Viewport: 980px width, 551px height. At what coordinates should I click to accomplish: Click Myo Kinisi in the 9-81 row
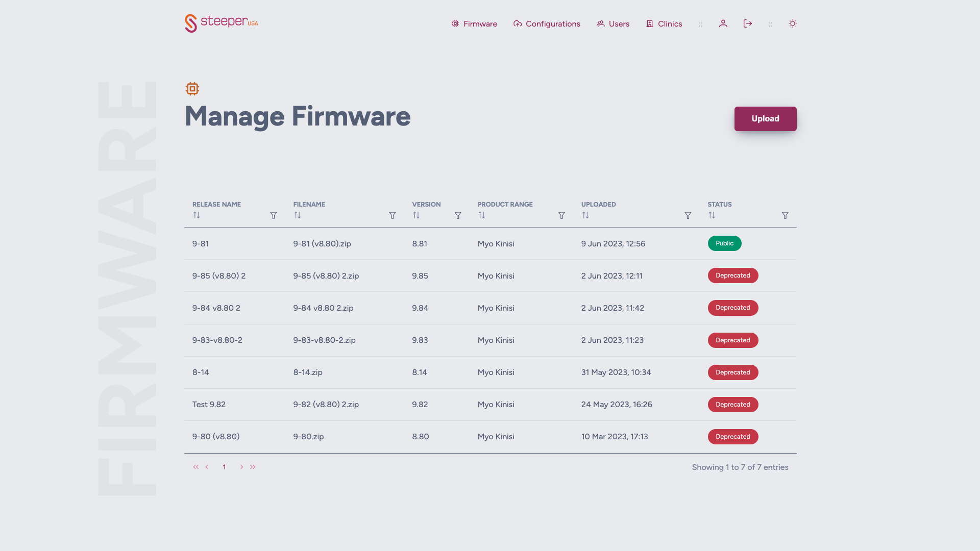[496, 244]
